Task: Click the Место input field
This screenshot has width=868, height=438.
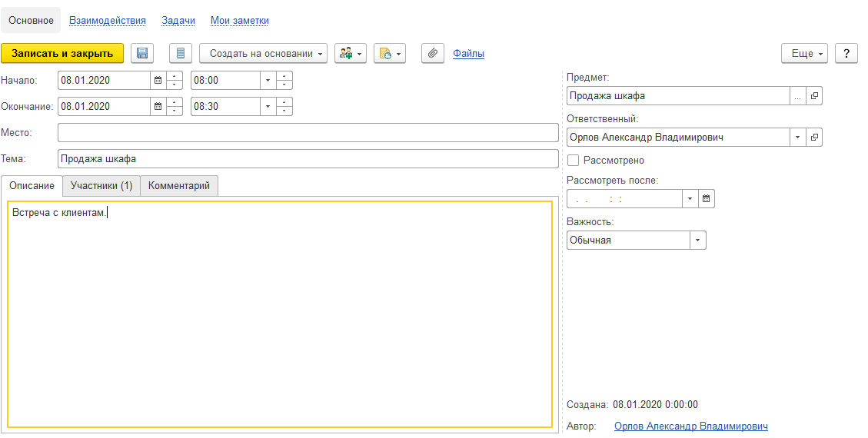Action: point(308,133)
